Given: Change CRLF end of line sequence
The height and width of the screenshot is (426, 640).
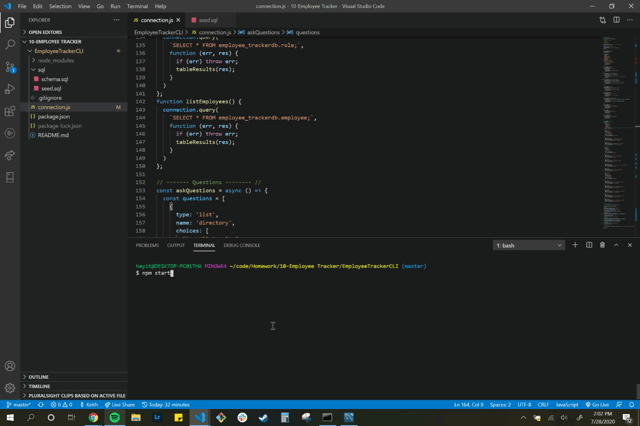Looking at the screenshot, I should tap(543, 405).
